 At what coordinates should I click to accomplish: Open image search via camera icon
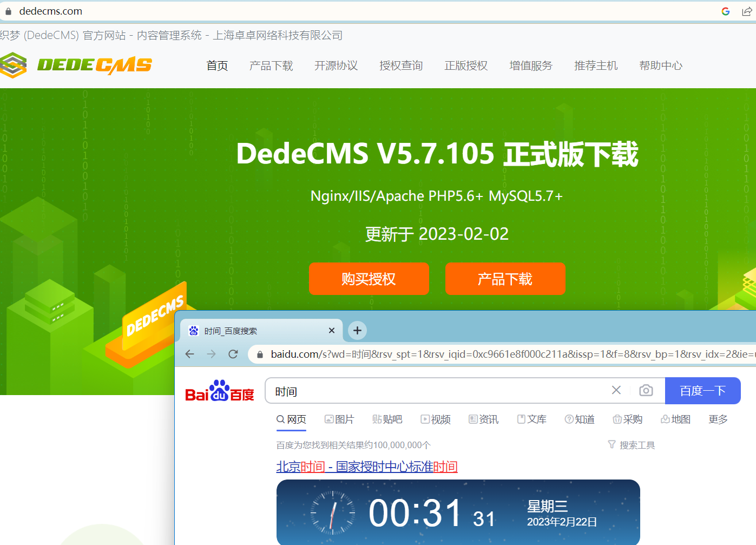(x=646, y=390)
